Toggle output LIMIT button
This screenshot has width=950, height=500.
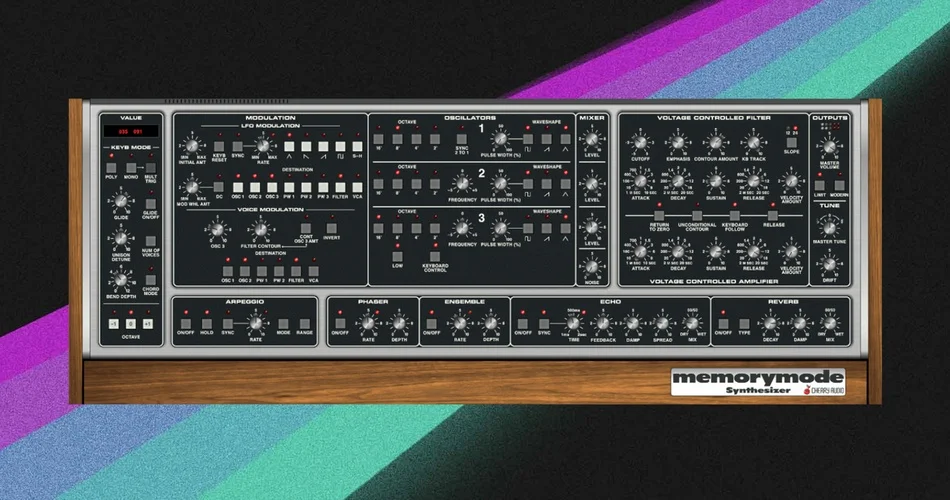(820, 185)
